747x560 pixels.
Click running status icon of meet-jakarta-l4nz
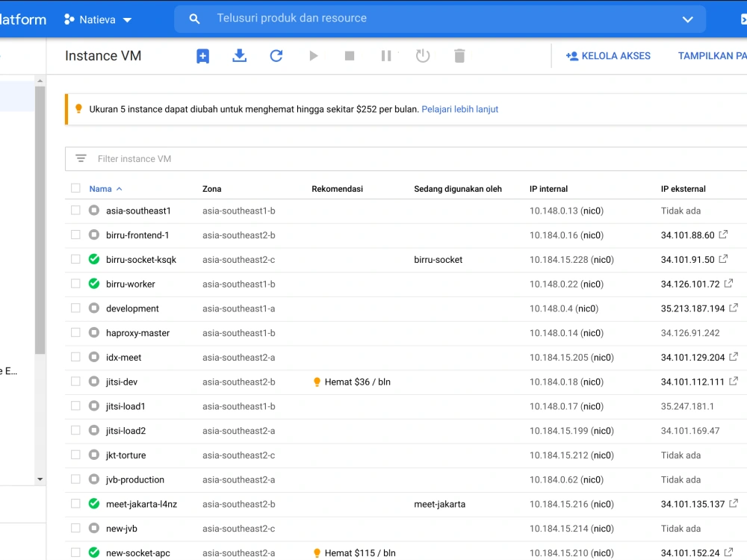(x=94, y=503)
